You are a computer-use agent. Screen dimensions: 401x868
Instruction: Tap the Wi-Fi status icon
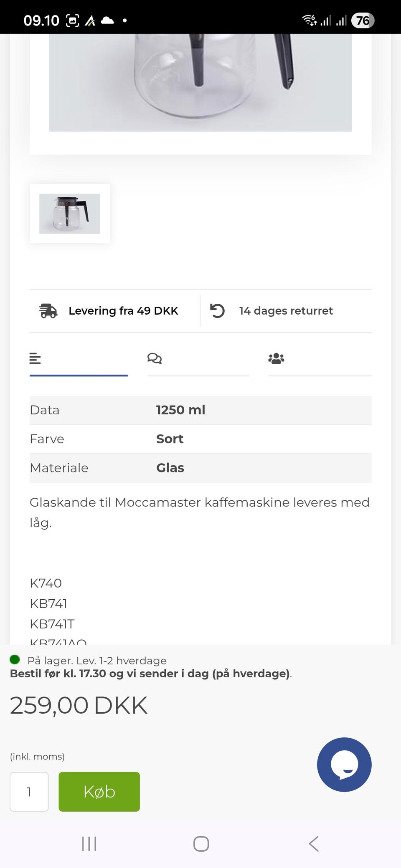point(309,20)
